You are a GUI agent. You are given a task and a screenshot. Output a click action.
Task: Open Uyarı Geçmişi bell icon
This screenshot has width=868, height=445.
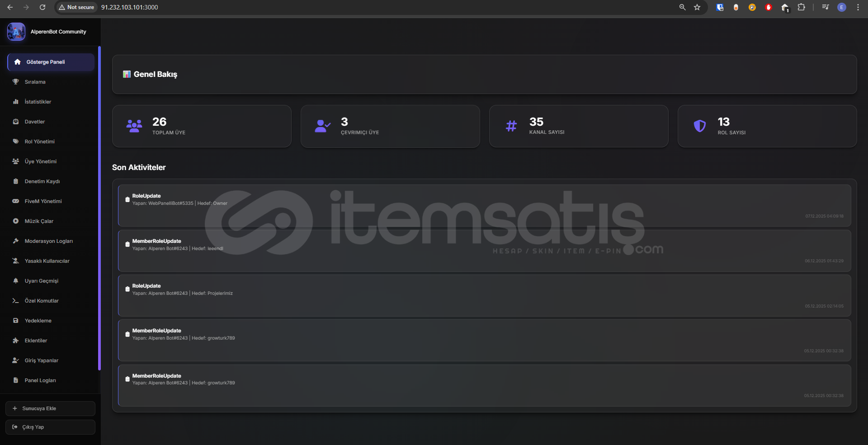[x=16, y=281]
